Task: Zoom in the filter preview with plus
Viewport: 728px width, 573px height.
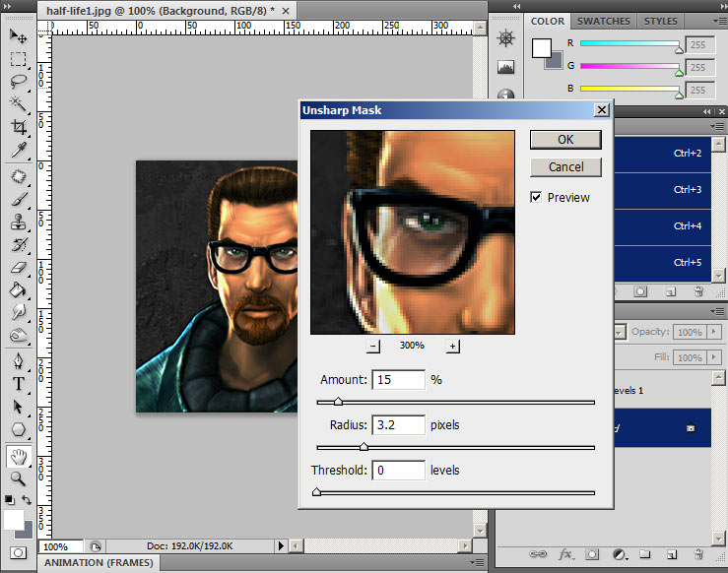Action: [452, 346]
